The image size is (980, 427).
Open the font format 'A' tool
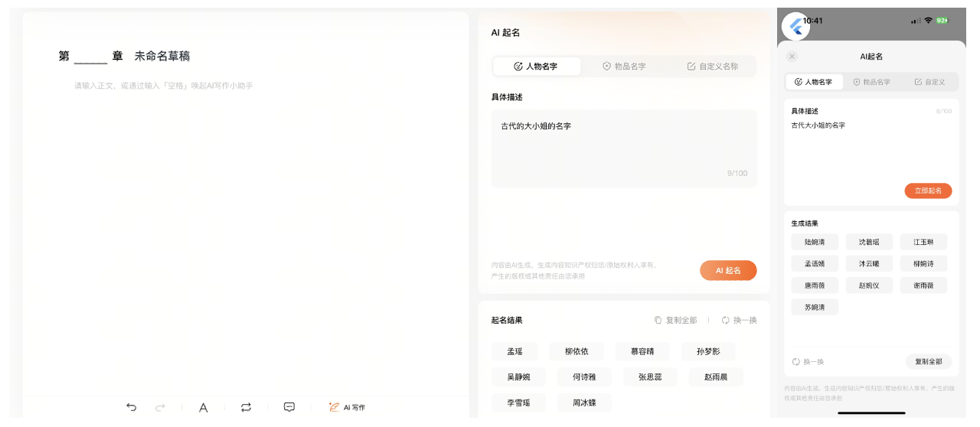pyautogui.click(x=204, y=407)
